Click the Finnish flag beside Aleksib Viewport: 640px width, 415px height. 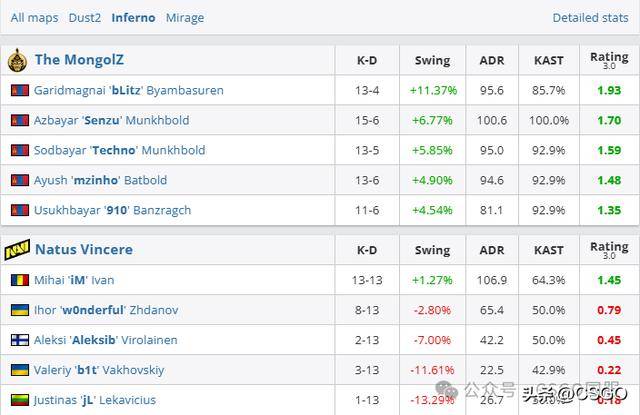click(x=19, y=340)
